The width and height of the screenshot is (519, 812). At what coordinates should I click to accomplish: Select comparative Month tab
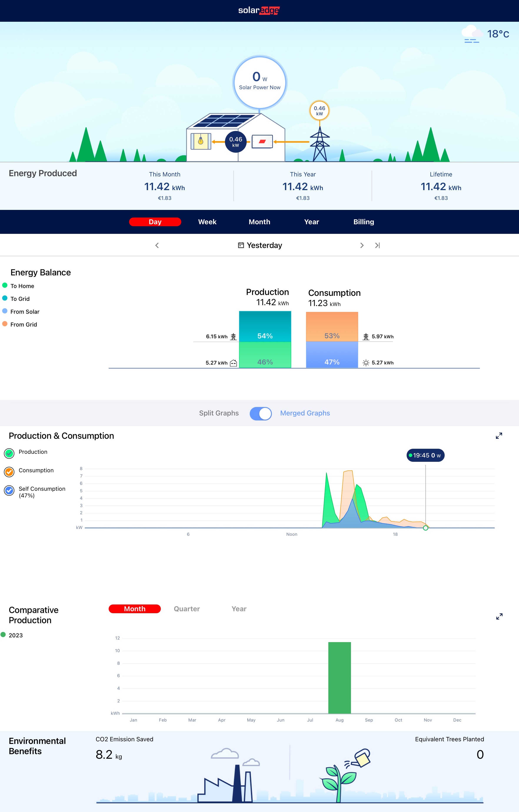pos(135,609)
